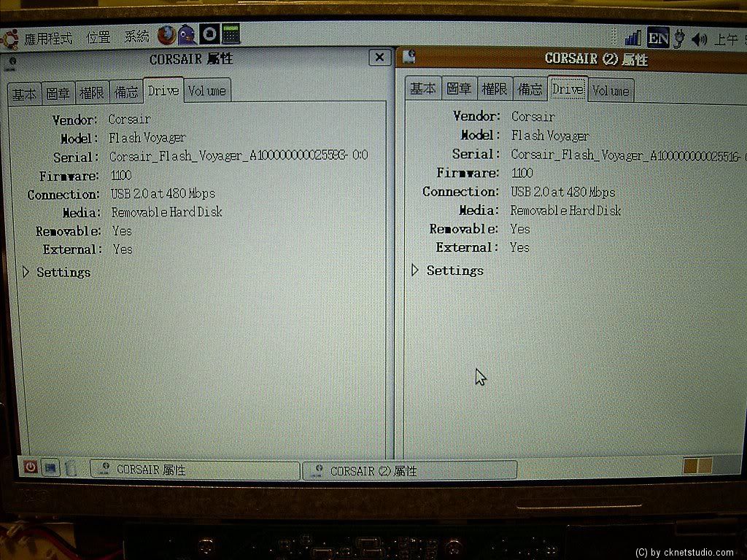Switch to 圖章 tab in CORSAIR window
747x560 pixels.
[58, 93]
